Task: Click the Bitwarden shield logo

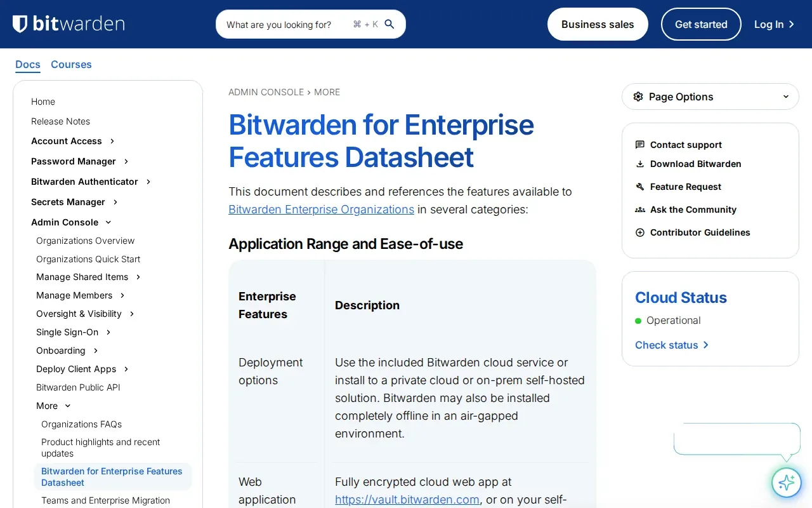Action: (20, 24)
